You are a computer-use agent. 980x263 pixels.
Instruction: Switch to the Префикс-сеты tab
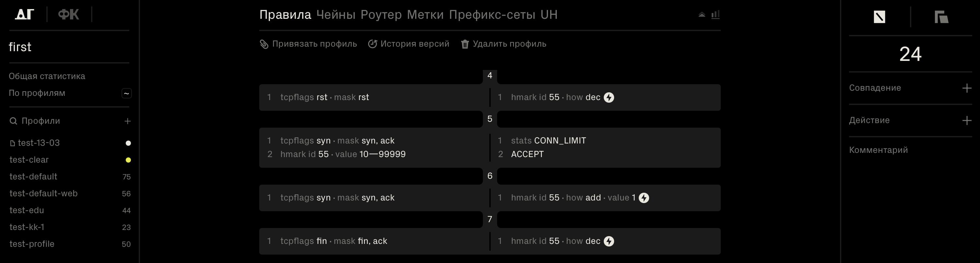tap(492, 15)
